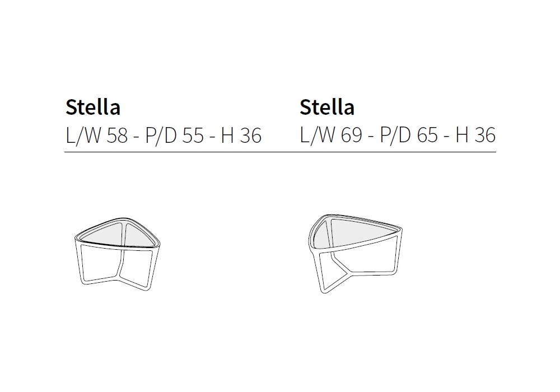Select the H 36 height under right Stella

(475, 136)
